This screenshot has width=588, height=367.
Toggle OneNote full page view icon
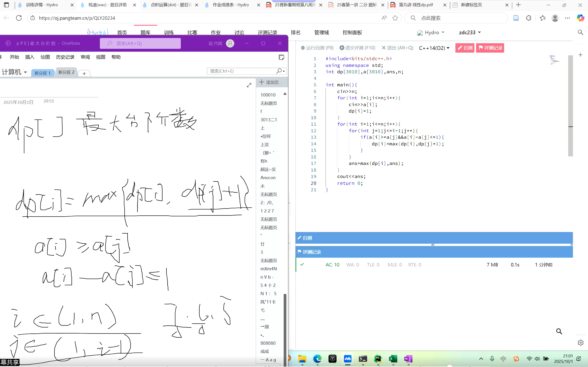tap(281, 57)
